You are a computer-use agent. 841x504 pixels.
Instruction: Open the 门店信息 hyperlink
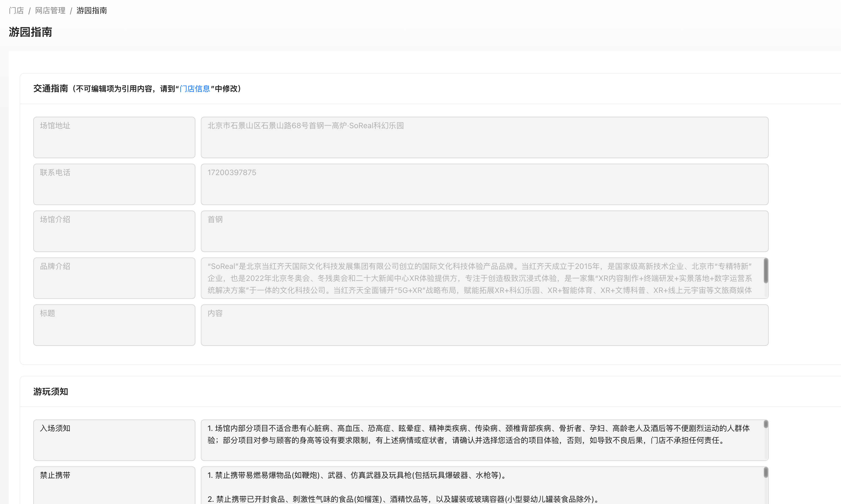tap(195, 89)
